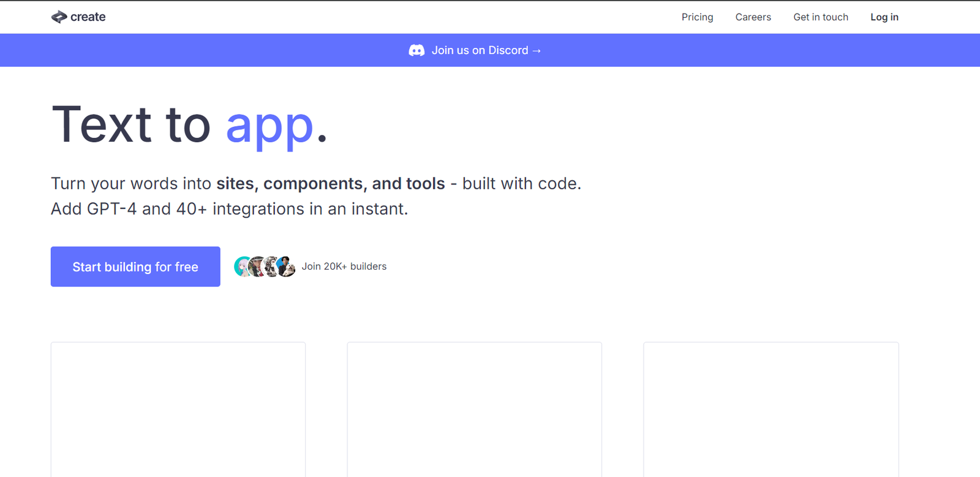The width and height of the screenshot is (980, 477).
Task: Click the 'Add GPT-4 and 40+ integrations' line
Action: 229,209
